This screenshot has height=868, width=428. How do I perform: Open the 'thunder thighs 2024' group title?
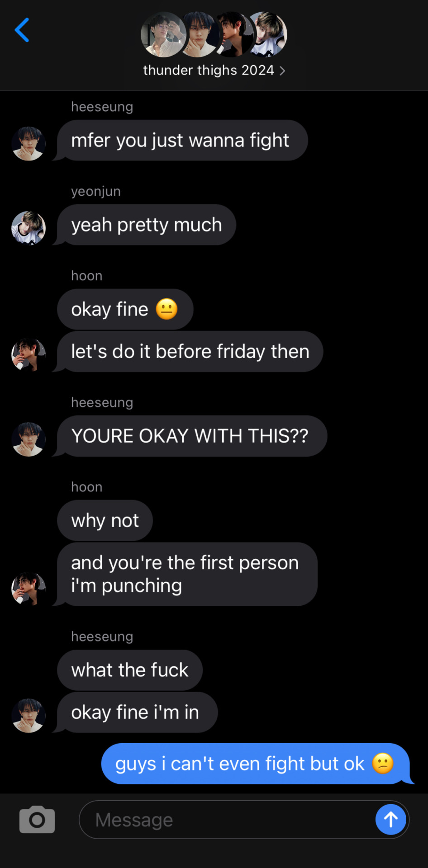209,71
